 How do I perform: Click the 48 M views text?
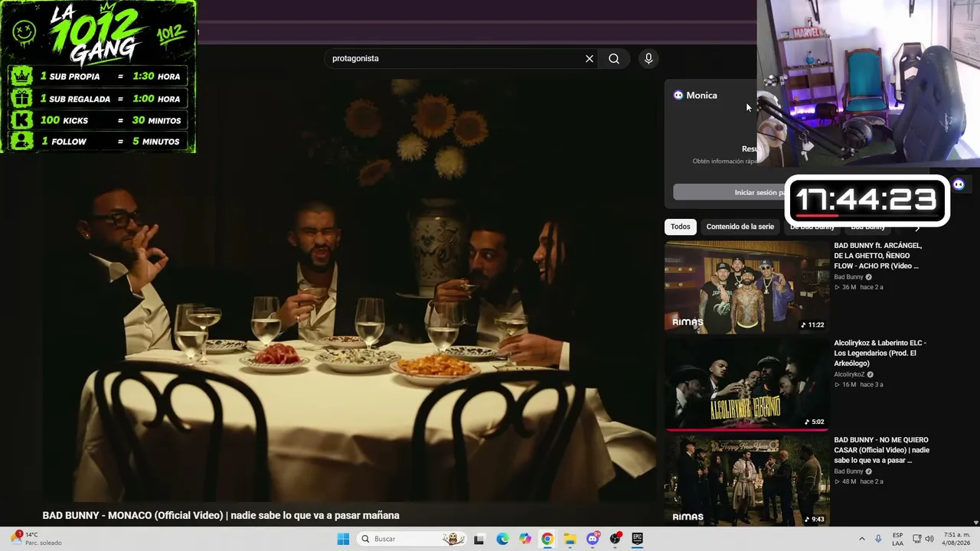[848, 481]
